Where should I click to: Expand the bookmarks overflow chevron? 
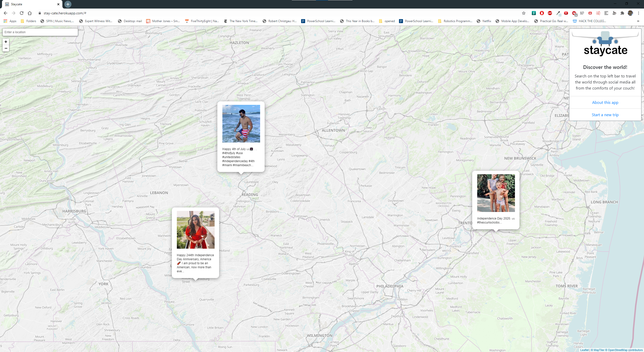(x=638, y=21)
